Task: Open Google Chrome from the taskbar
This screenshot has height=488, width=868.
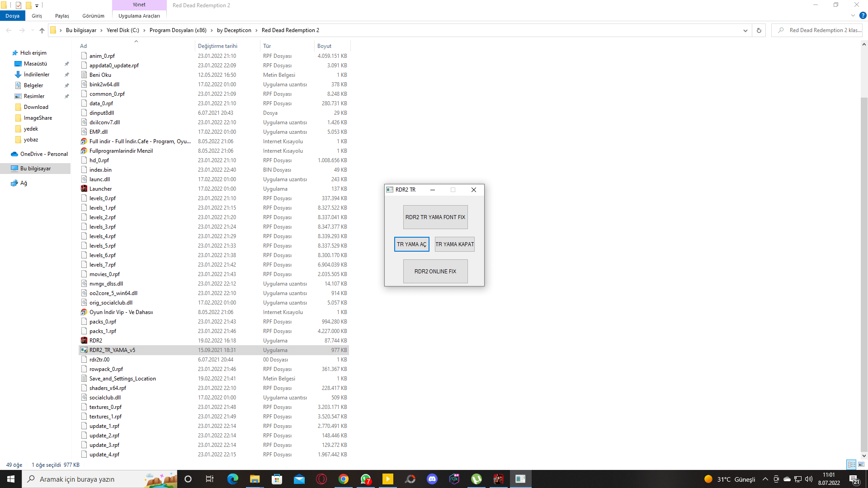Action: click(x=344, y=479)
